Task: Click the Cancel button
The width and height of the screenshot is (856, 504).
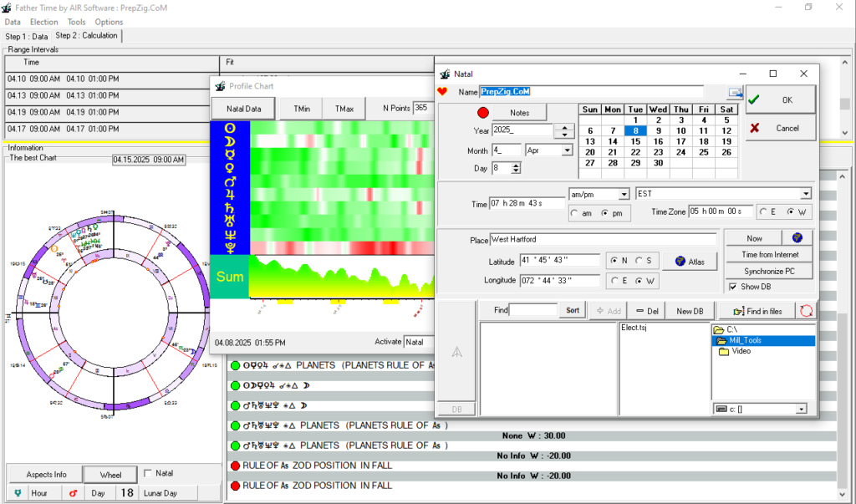Action: tap(781, 129)
